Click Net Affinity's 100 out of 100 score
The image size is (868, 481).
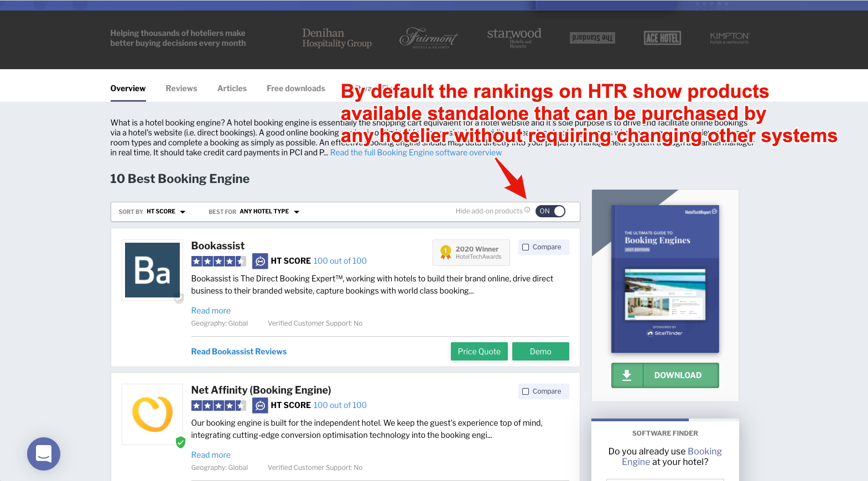340,405
